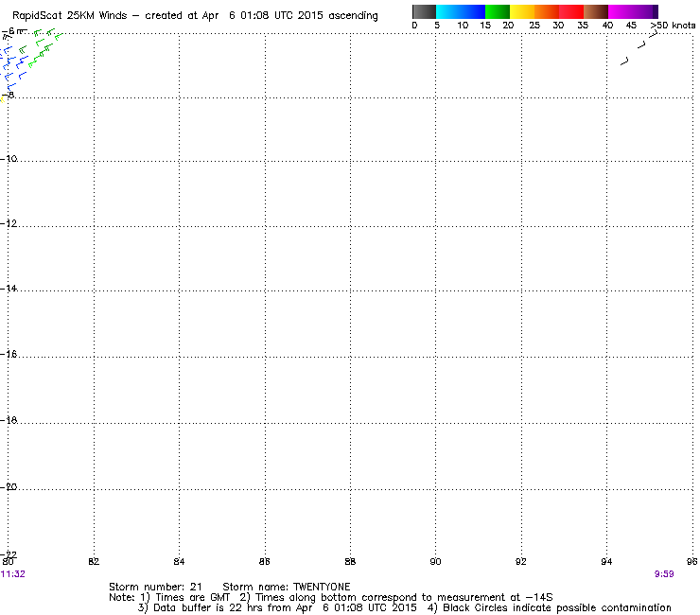Click the legend label '45'

point(631,26)
